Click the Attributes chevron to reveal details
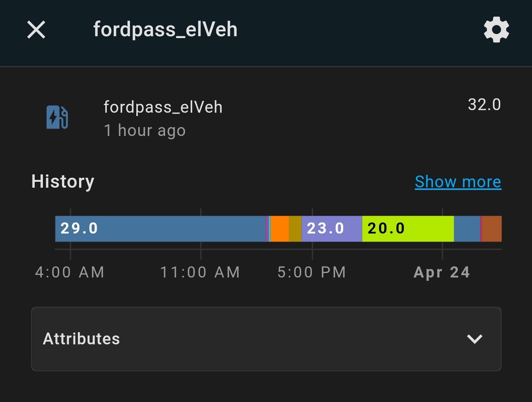 pos(475,339)
